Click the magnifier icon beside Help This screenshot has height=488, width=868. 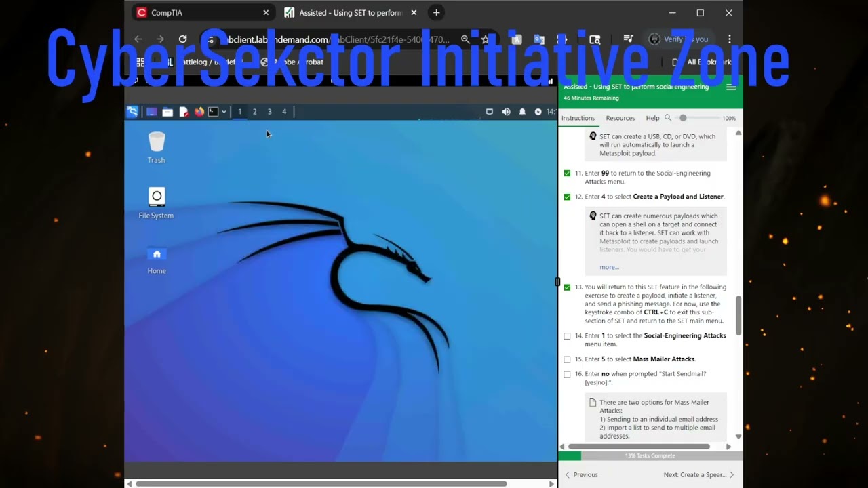click(x=668, y=118)
